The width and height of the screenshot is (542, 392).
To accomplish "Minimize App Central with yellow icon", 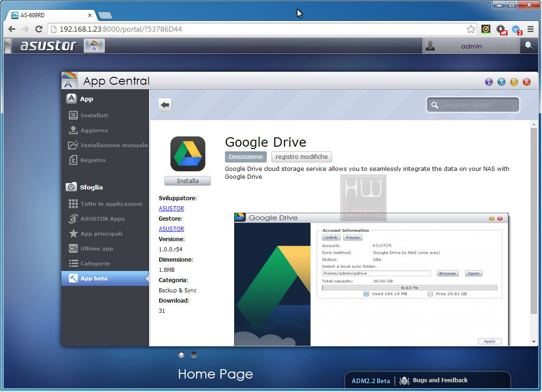I will click(514, 82).
